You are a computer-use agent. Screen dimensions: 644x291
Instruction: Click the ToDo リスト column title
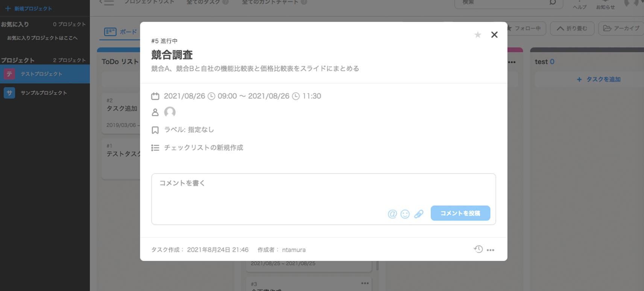click(120, 62)
